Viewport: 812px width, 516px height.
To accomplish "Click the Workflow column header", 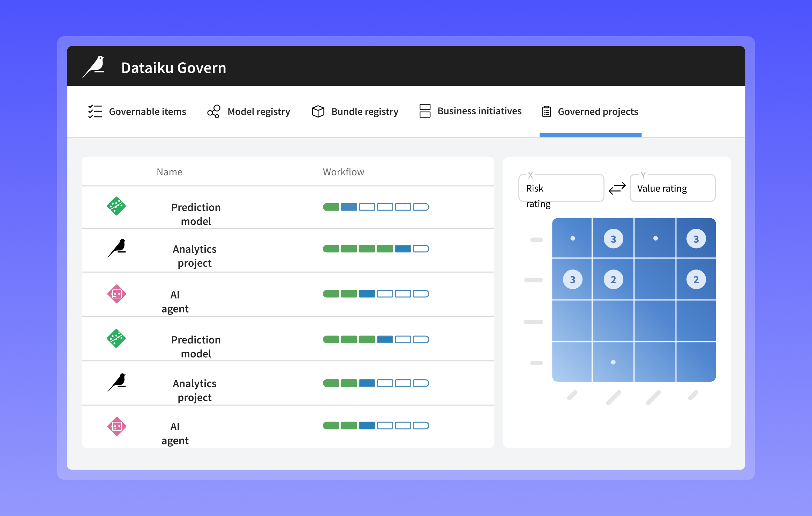I will [x=343, y=172].
